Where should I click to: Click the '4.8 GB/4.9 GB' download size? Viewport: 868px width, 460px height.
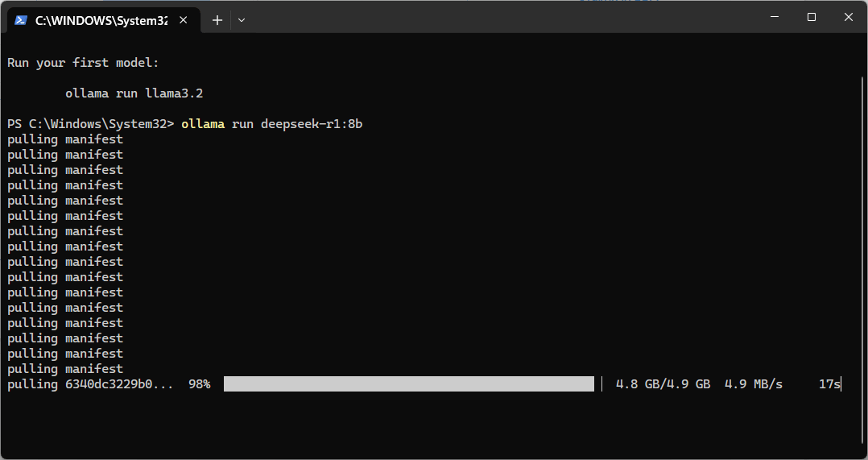pyautogui.click(x=663, y=384)
